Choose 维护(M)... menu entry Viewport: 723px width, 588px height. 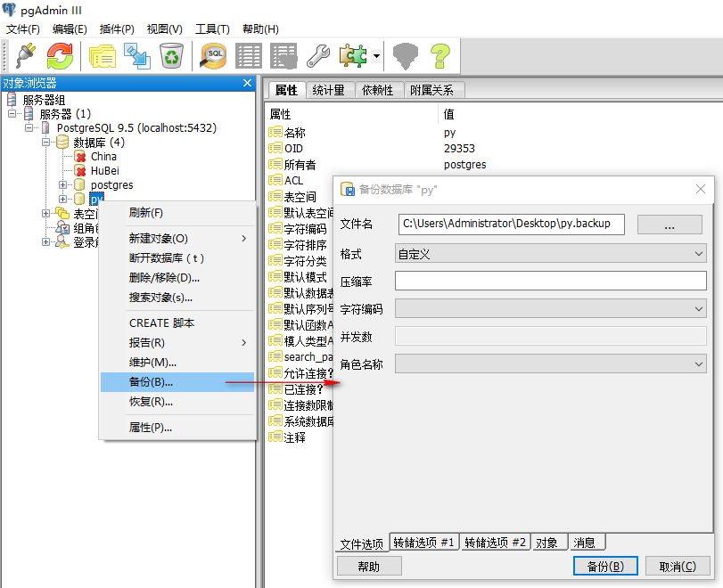click(177, 363)
